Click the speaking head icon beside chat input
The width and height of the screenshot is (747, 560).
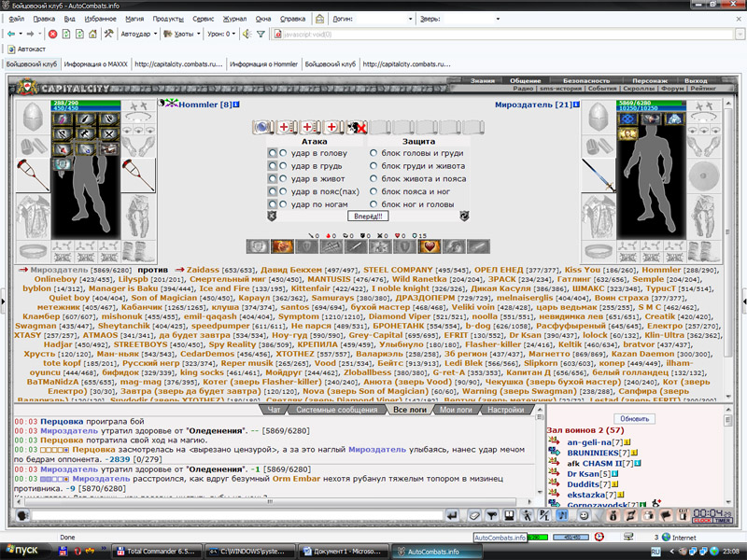click(21, 515)
